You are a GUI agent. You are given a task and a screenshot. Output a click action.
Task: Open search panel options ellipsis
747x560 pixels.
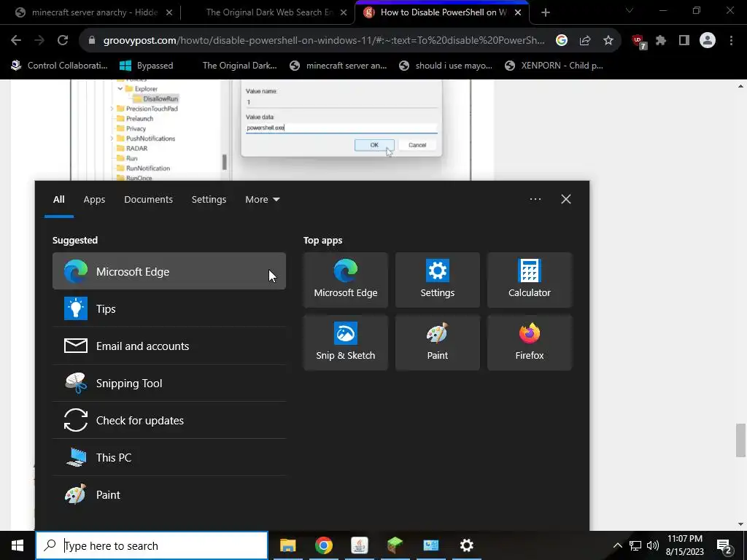[x=535, y=199]
